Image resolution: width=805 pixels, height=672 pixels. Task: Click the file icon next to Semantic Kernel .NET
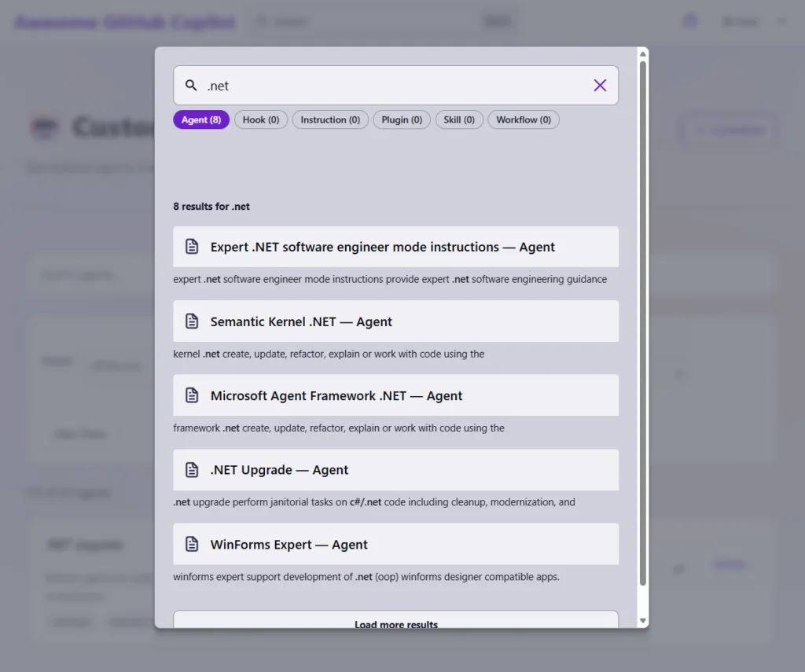click(191, 321)
